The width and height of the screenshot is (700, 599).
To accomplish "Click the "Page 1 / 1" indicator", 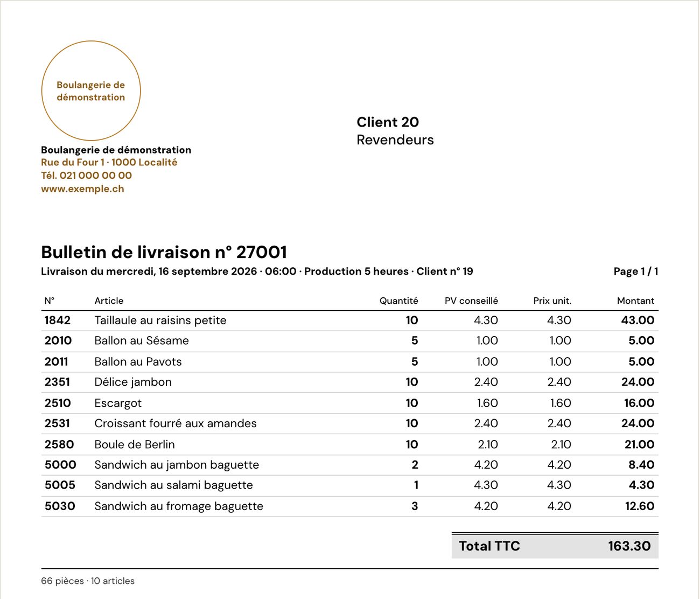I will tap(636, 271).
